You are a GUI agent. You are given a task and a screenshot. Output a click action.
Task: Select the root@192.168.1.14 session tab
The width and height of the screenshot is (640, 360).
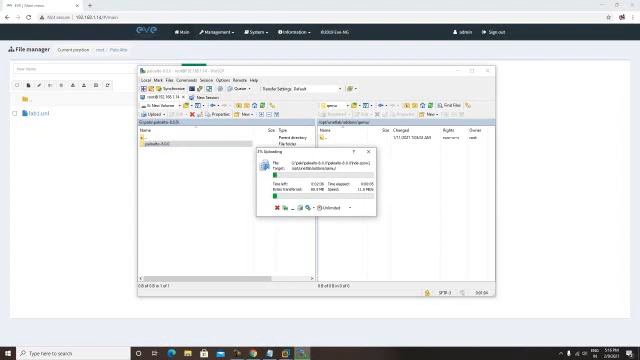click(x=163, y=97)
